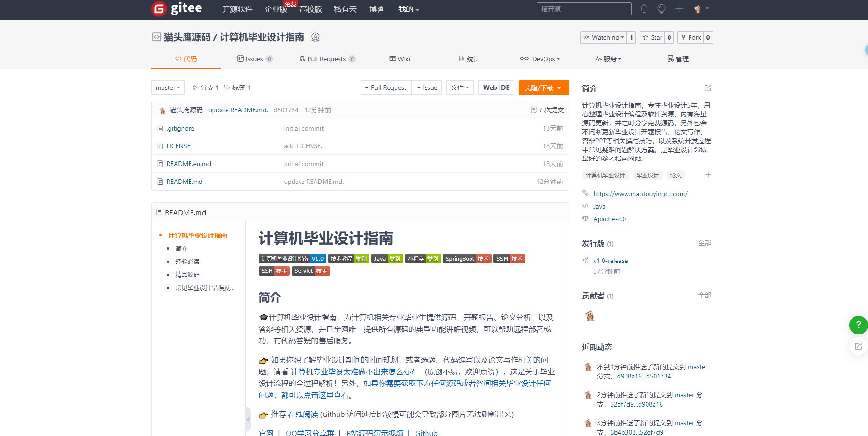868x436 pixels.
Task: Open 在线阅读 link in README
Action: click(303, 414)
